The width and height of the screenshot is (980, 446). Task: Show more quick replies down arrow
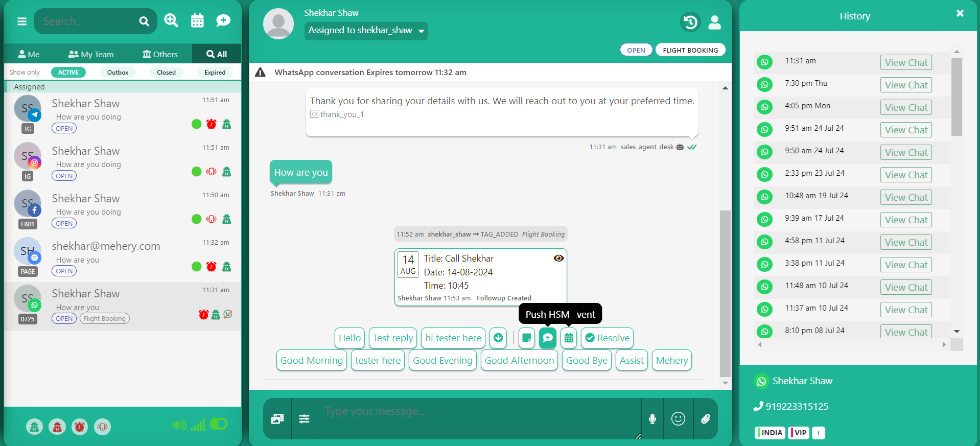(x=498, y=338)
